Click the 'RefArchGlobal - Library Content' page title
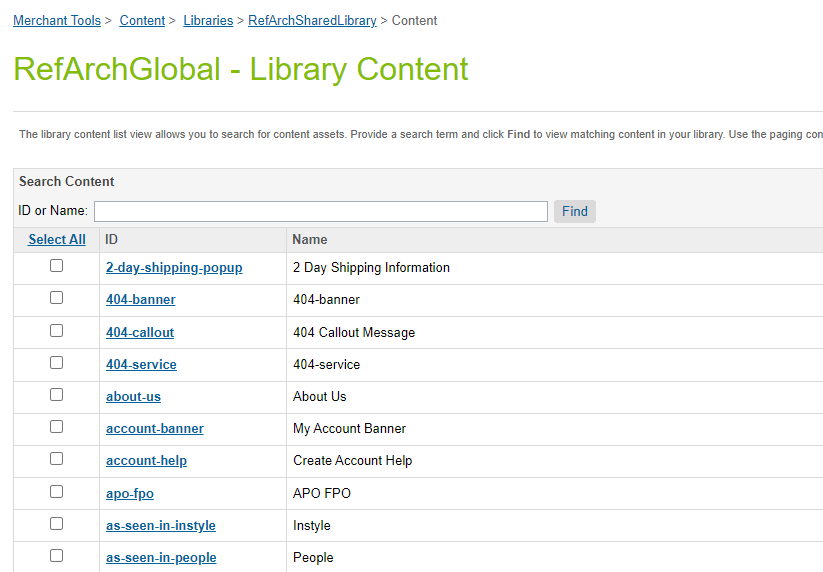 tap(240, 70)
